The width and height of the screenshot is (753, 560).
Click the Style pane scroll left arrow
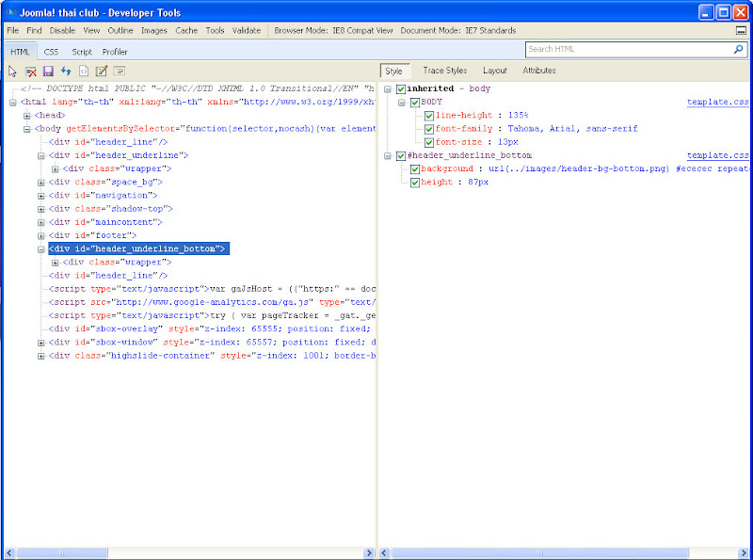[x=384, y=553]
